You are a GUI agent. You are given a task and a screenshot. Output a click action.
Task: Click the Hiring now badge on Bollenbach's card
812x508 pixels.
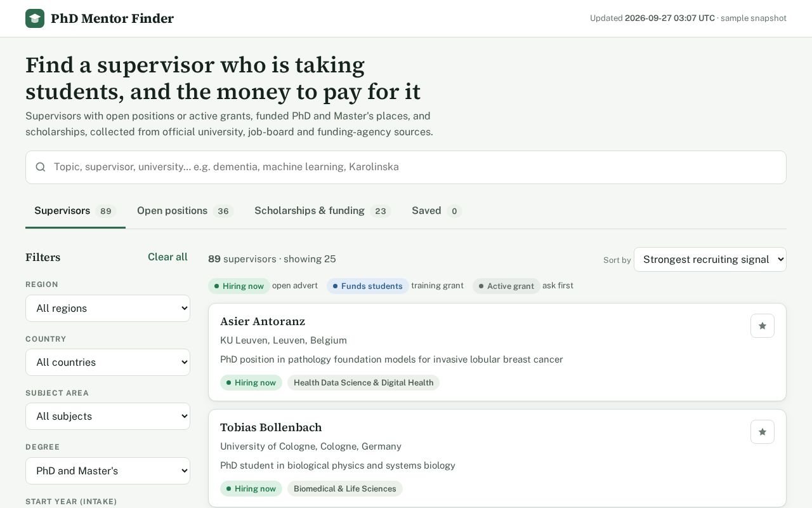point(251,488)
